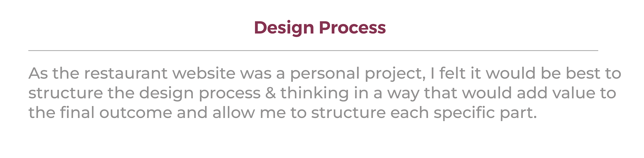Screen dimensions: 644x158
Task: Click the "Design Process" heading
Action: click(x=320, y=28)
